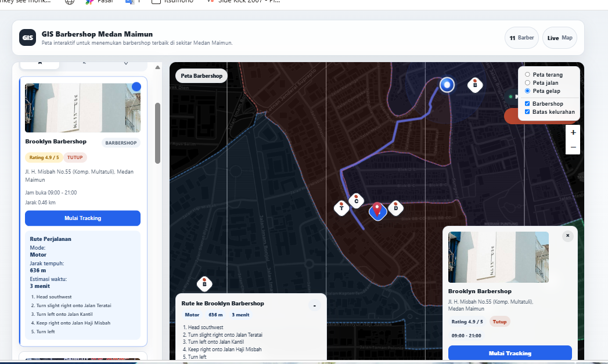The width and height of the screenshot is (608, 364).
Task: Click the Rute Perjalanan heading in sidebar
Action: click(x=51, y=239)
